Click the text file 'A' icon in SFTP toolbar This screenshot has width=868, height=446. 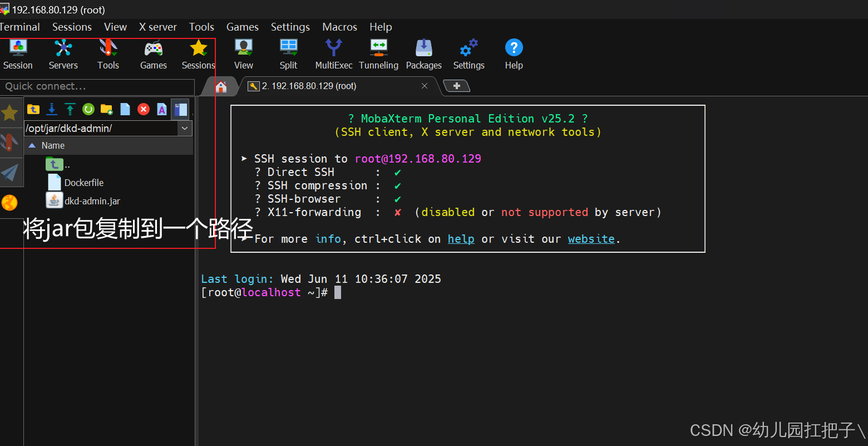pyautogui.click(x=162, y=109)
